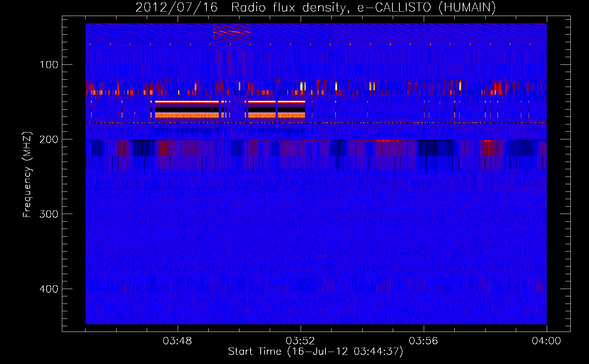Select the 400 frequency tick label
Screen dimensions: 589x364
[49, 289]
